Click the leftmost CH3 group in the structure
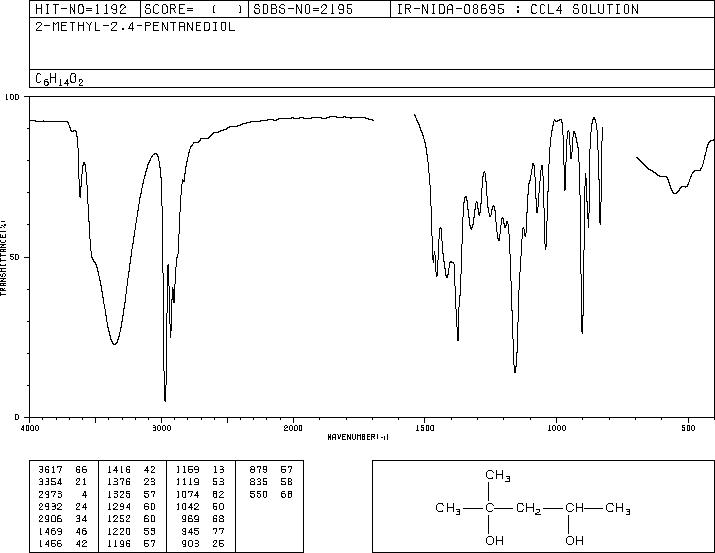The width and height of the screenshot is (715, 553). point(449,508)
